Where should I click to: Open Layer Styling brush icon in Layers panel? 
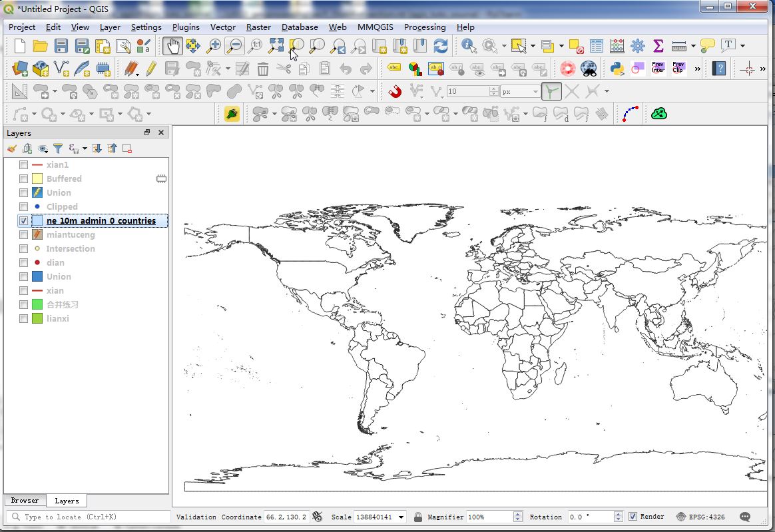point(12,148)
